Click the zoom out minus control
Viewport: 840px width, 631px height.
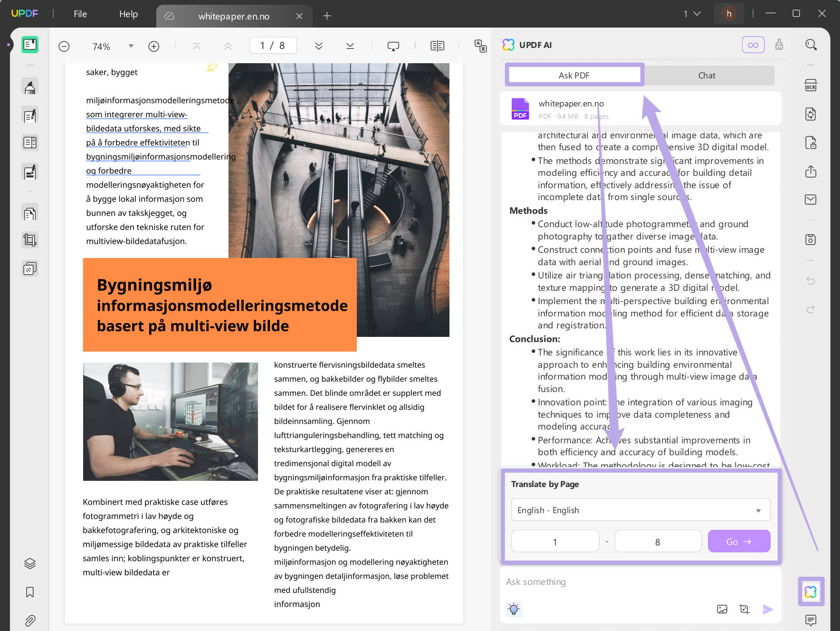[x=64, y=46]
